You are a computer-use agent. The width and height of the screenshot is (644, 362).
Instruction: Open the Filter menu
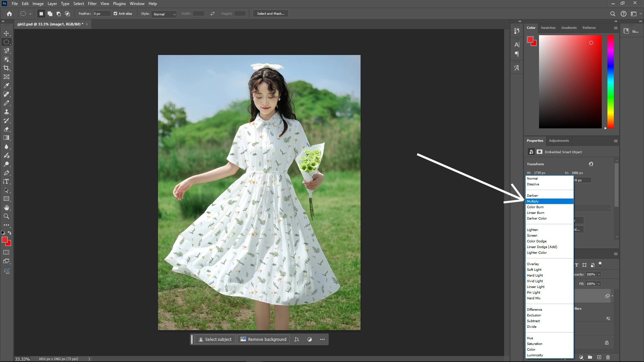[92, 3]
